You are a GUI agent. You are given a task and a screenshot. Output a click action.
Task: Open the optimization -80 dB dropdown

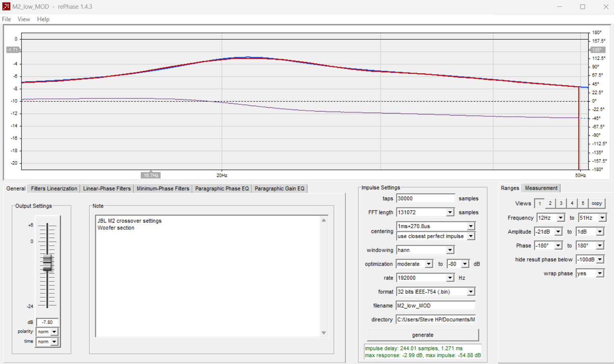[x=465, y=264]
